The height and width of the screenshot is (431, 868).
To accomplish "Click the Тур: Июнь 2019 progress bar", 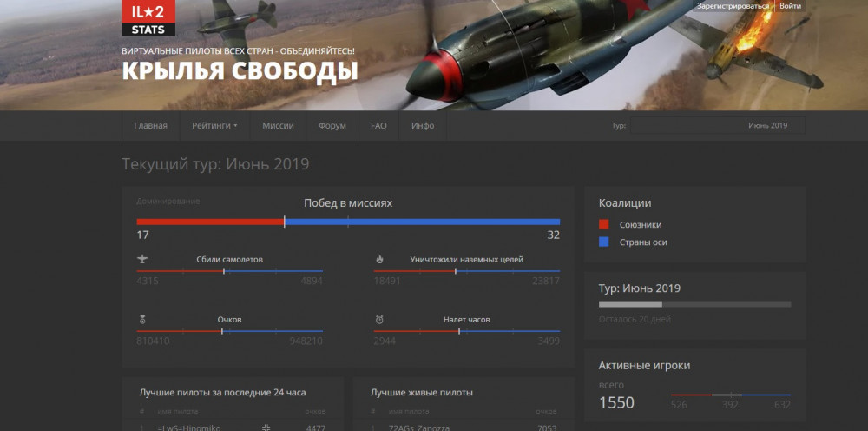I will tap(694, 304).
